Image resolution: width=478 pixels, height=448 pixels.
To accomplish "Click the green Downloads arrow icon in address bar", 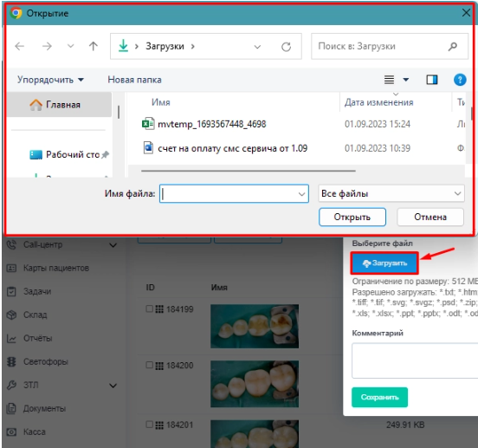I will (123, 46).
